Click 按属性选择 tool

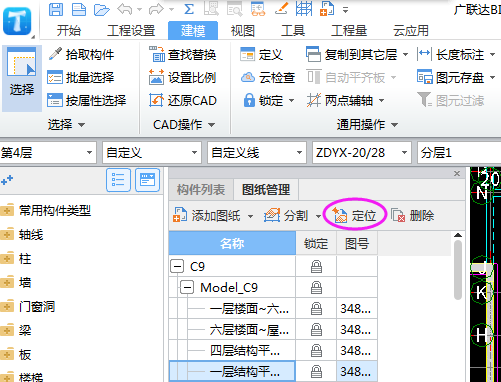(x=87, y=100)
